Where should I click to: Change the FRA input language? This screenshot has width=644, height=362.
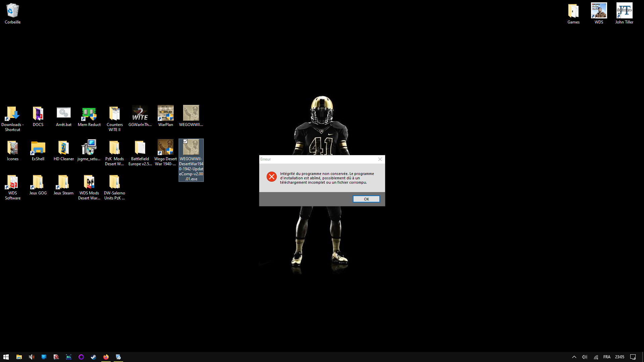(607, 357)
